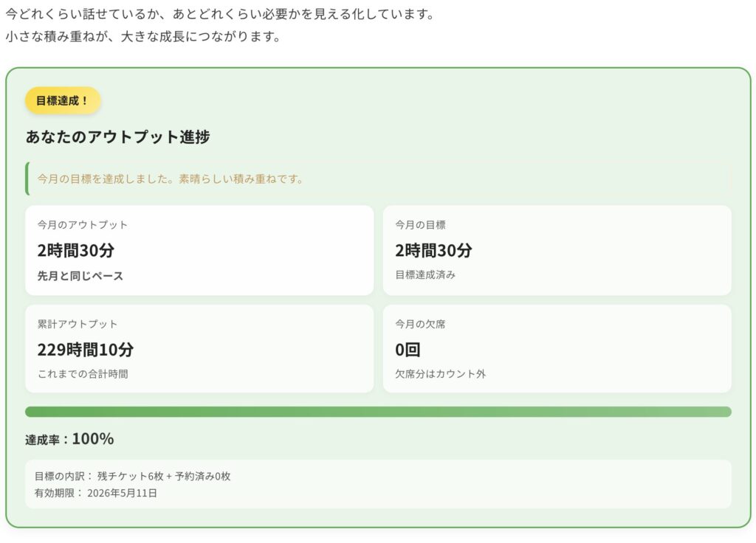756x543 pixels.
Task: Click the 229時間10分 cumulative total
Action: [86, 350]
